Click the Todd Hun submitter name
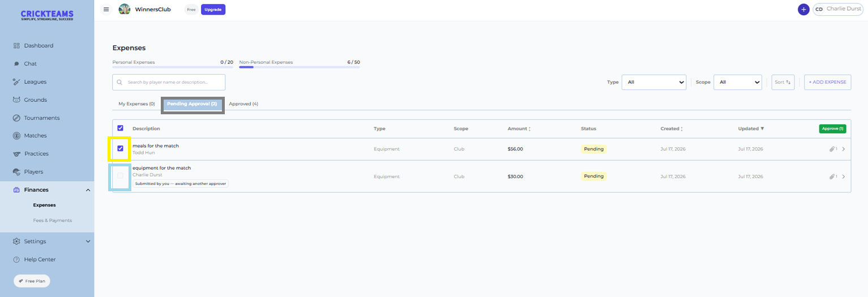 (x=143, y=153)
